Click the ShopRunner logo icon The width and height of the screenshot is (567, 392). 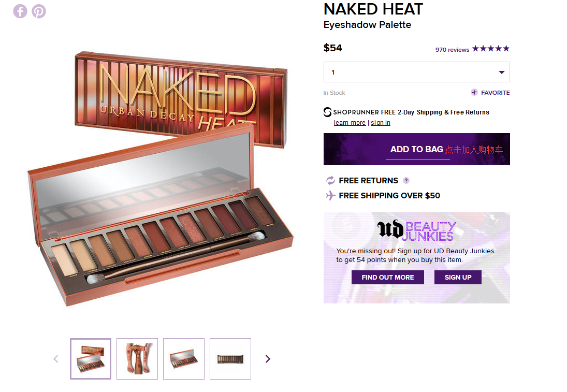point(327,112)
